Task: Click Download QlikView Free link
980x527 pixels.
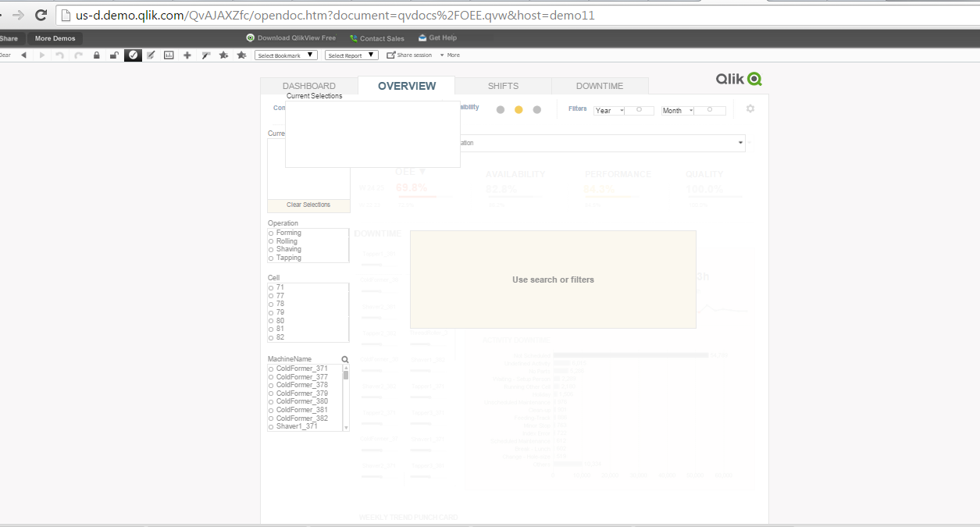Action: tap(291, 37)
